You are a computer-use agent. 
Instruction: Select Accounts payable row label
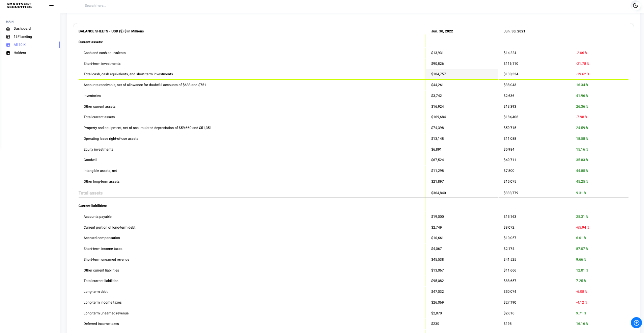coord(97,217)
